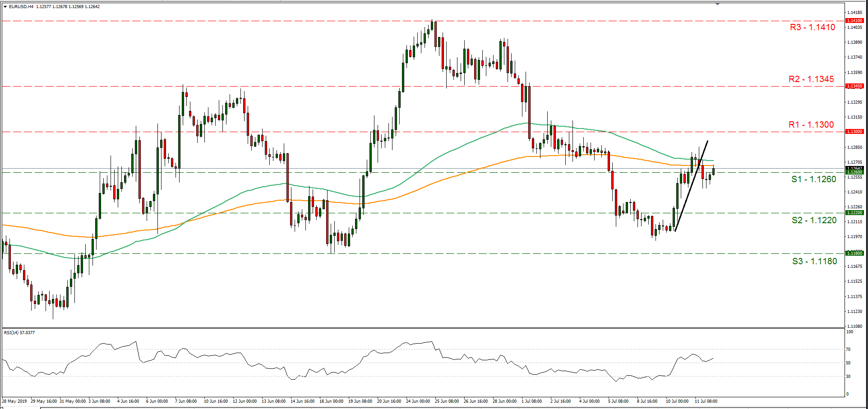Click the R2 - 1.1345 resistance label

811,79
